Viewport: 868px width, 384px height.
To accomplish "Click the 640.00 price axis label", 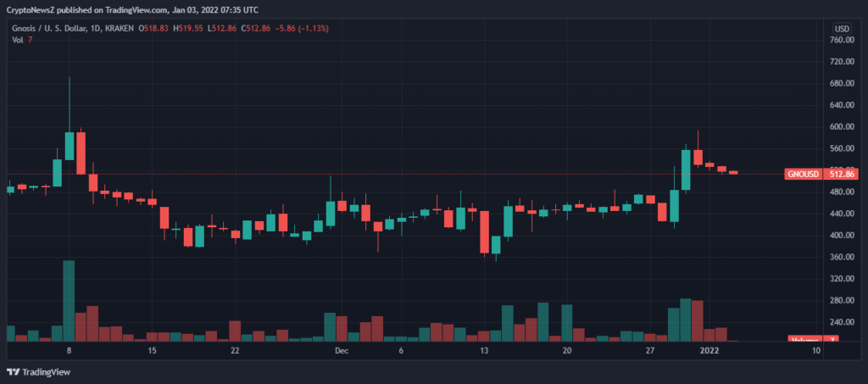I will coord(842,105).
